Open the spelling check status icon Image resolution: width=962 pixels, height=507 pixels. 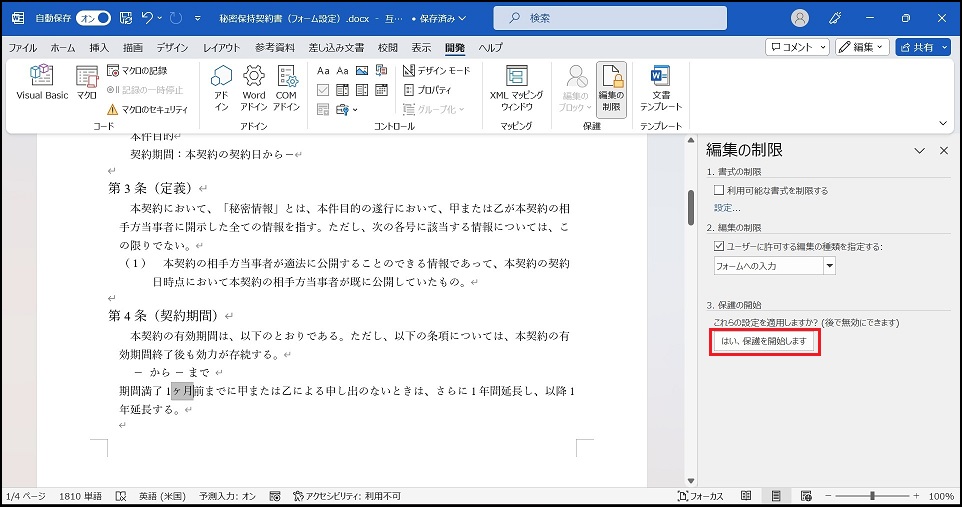pyautogui.click(x=121, y=496)
